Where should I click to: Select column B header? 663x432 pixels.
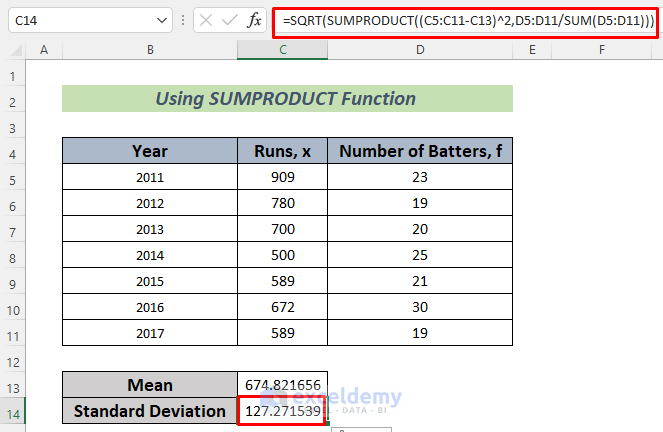coord(150,48)
